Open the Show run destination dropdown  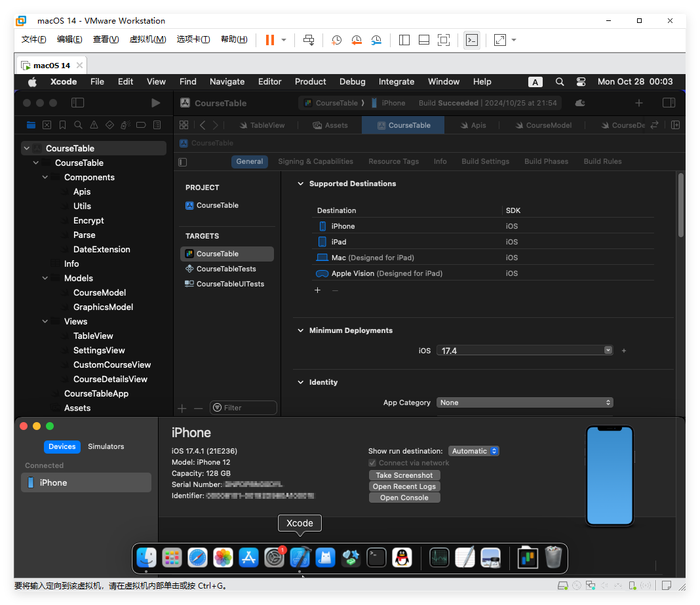(473, 451)
